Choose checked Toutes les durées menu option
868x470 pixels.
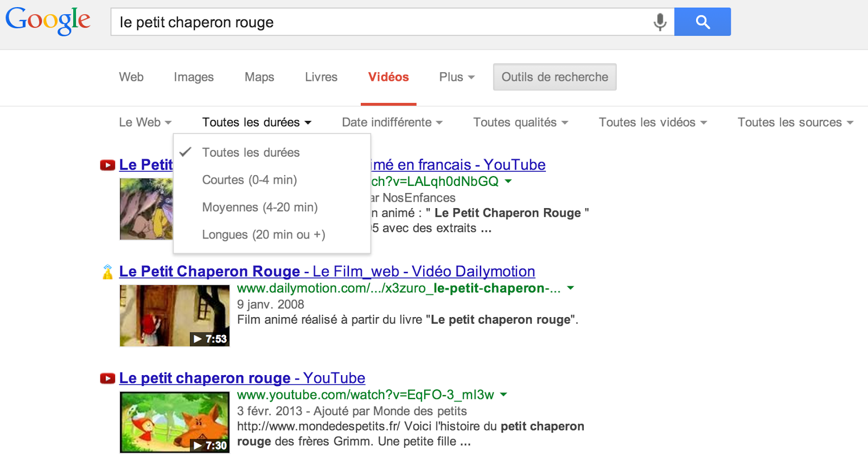tap(272, 152)
